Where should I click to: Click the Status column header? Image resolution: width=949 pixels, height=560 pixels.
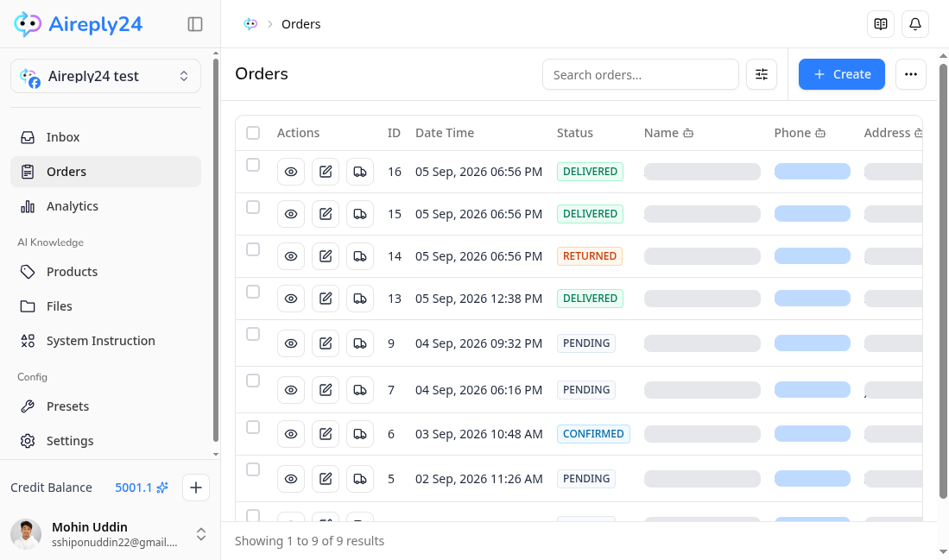(574, 133)
